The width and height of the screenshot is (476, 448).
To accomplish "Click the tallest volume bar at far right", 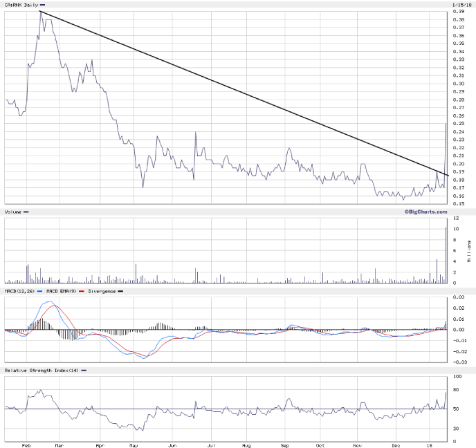I will [446, 254].
